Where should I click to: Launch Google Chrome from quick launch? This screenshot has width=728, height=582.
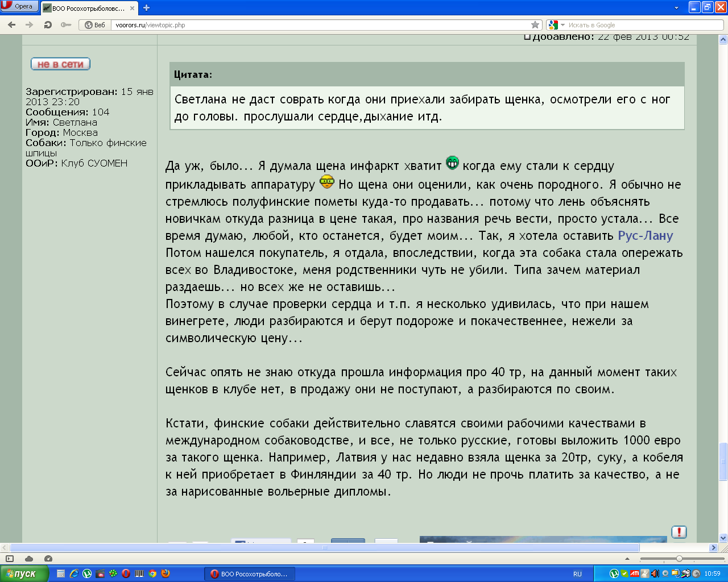152,573
